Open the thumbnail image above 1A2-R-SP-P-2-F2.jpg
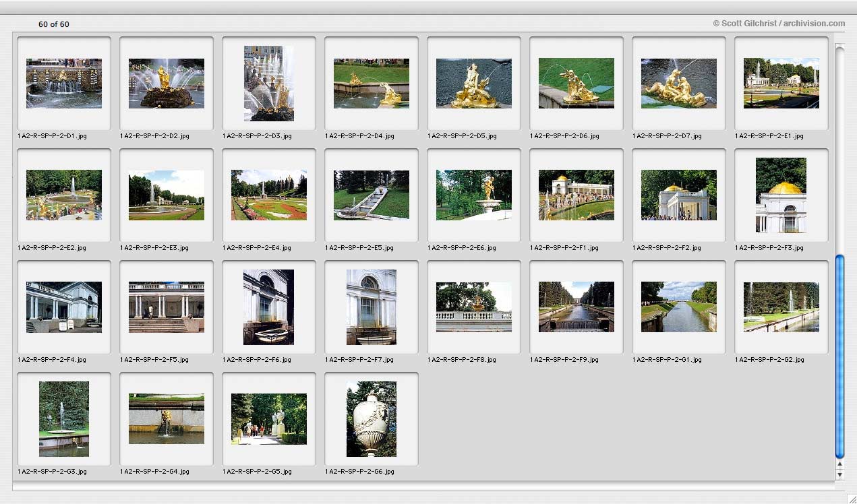The width and height of the screenshot is (857, 504). pyautogui.click(x=679, y=195)
